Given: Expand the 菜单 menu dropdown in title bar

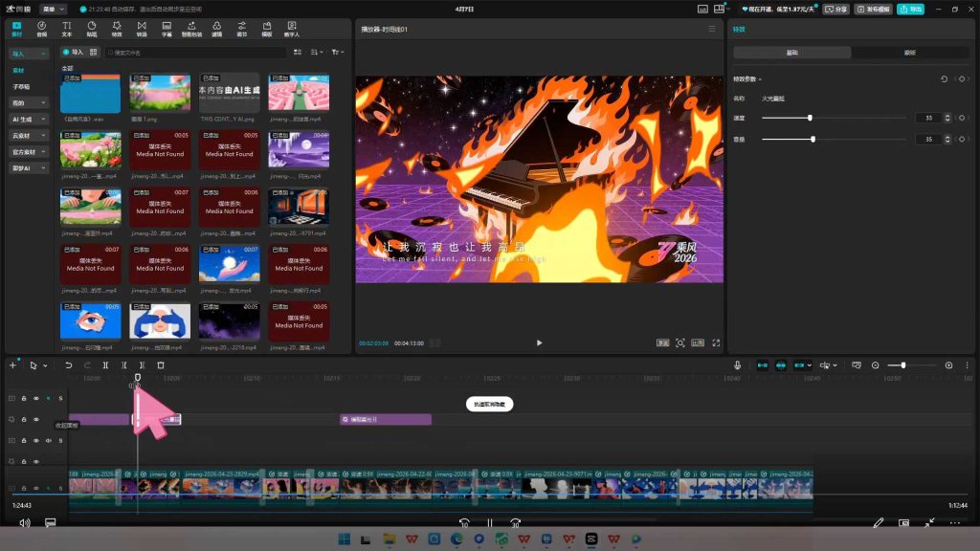Looking at the screenshot, I should tap(54, 10).
